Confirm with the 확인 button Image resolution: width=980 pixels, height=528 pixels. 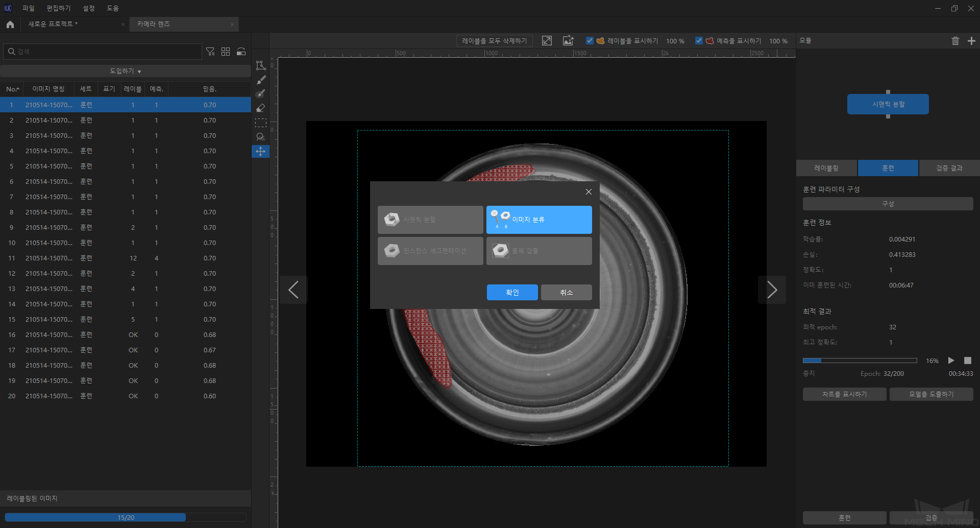512,292
